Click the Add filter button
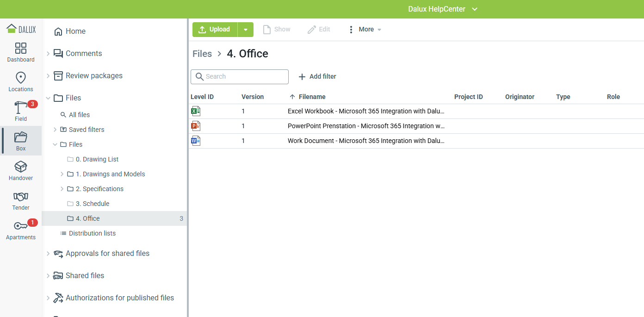 [x=317, y=76]
